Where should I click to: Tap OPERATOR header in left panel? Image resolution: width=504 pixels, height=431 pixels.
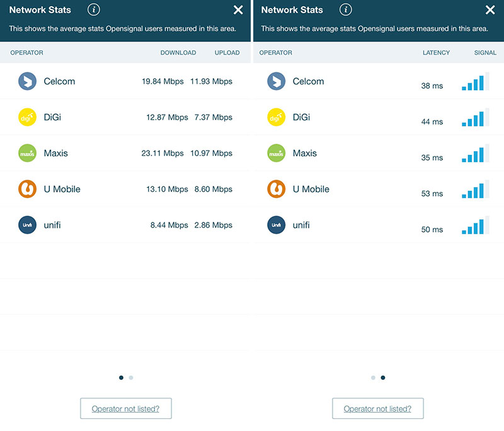[x=26, y=53]
